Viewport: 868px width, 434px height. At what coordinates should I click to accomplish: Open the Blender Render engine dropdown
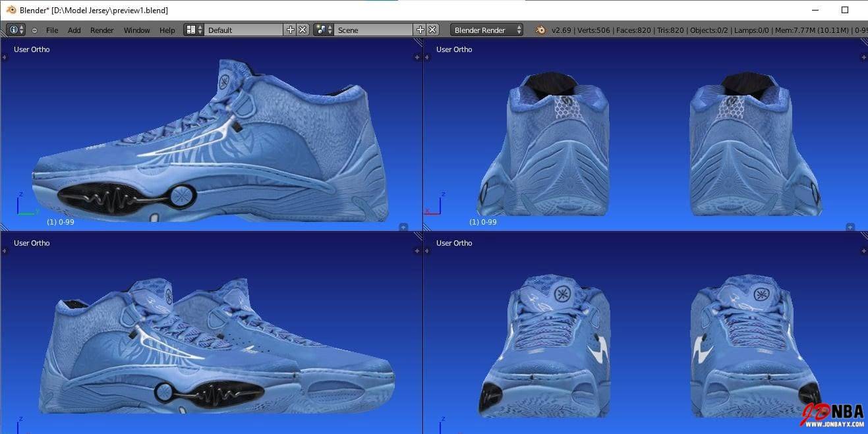tap(487, 30)
